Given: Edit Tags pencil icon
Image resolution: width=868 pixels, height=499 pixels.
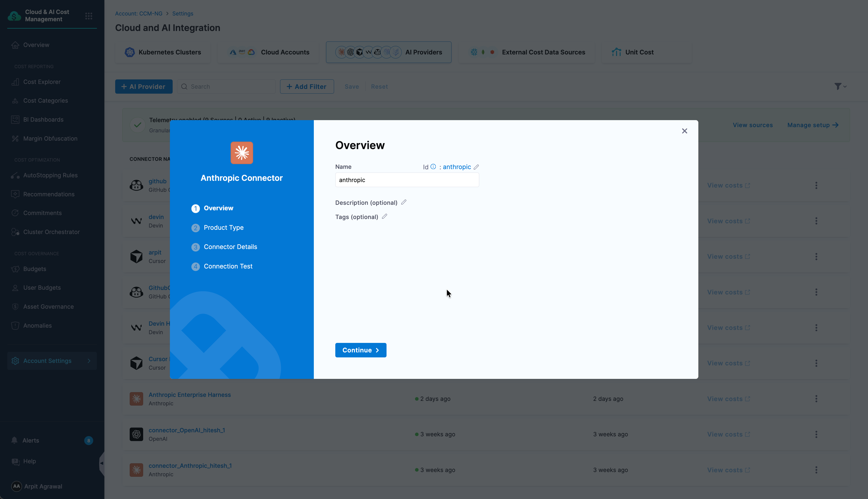Looking at the screenshot, I should 385,217.
